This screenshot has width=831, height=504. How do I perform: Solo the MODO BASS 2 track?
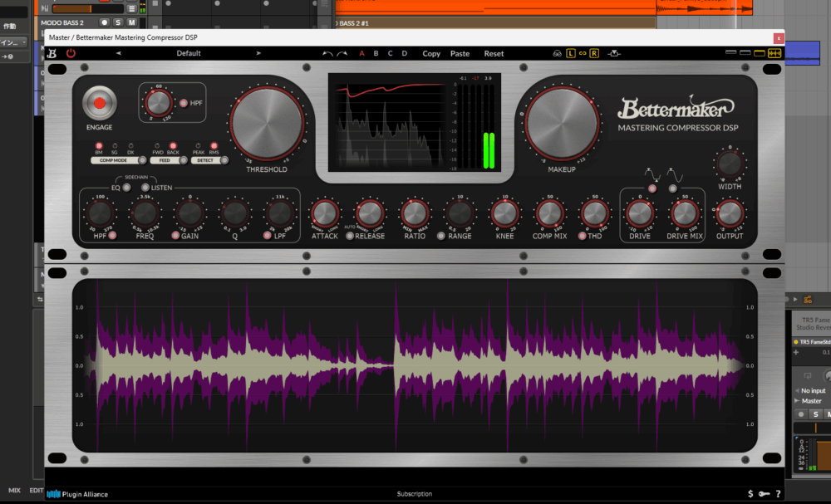[118, 22]
